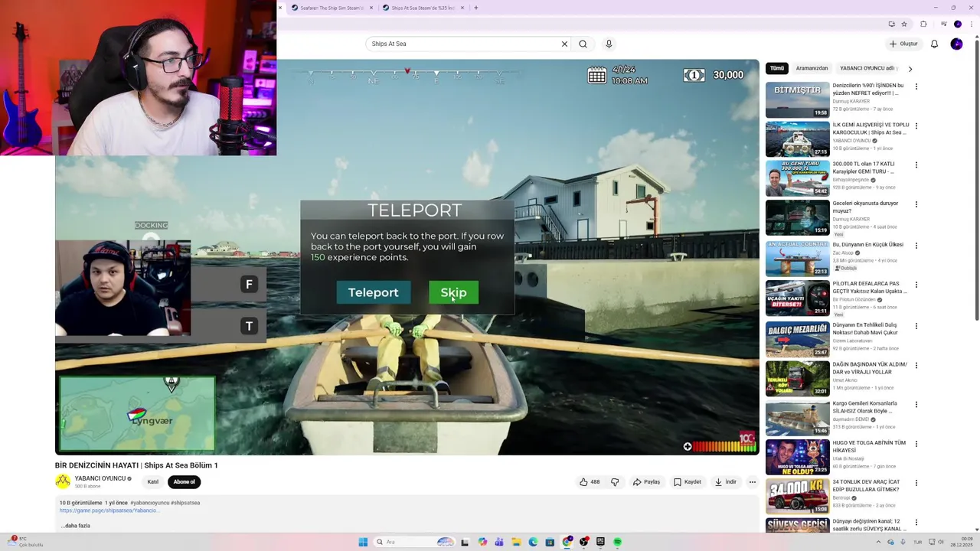
Task: Open Windows Start menu
Action: tap(363, 542)
